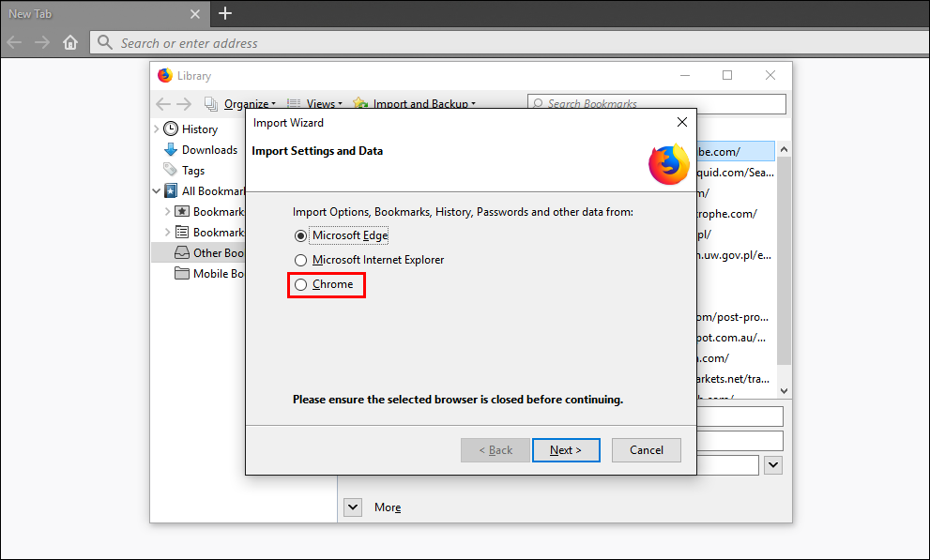Expand the Bookmarks Toolbar tree node
This screenshot has width=930, height=560.
[167, 212]
